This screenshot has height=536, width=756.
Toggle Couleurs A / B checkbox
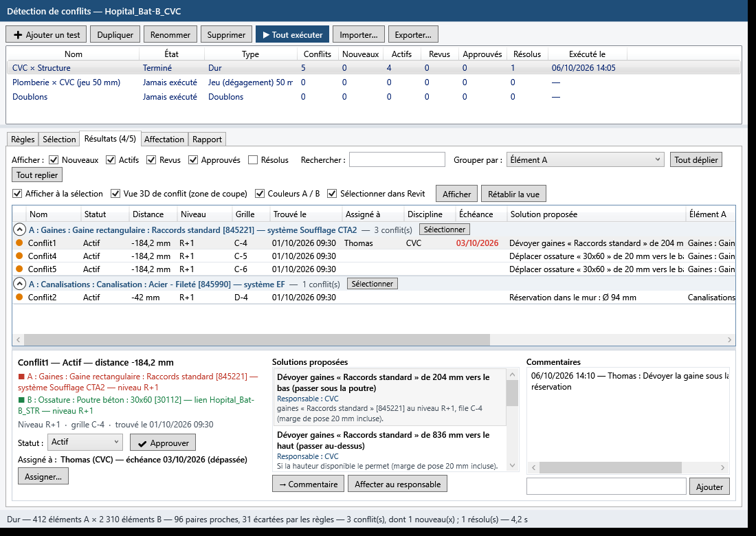coord(259,194)
